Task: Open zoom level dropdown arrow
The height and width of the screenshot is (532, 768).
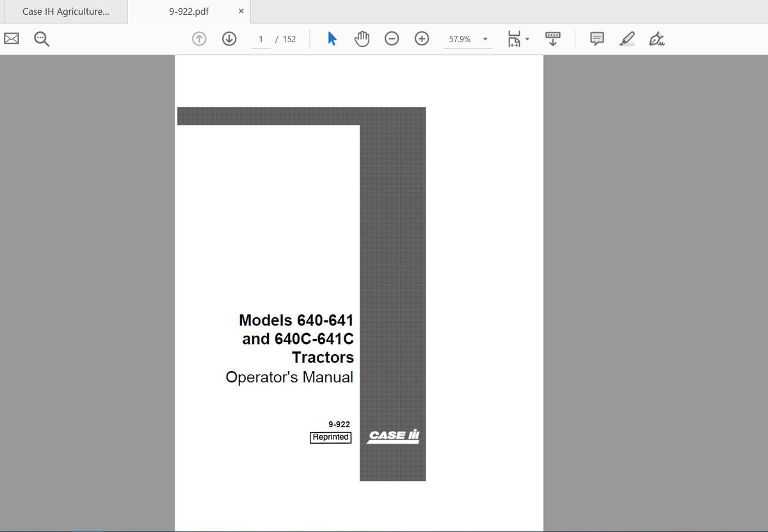Action: (x=485, y=40)
